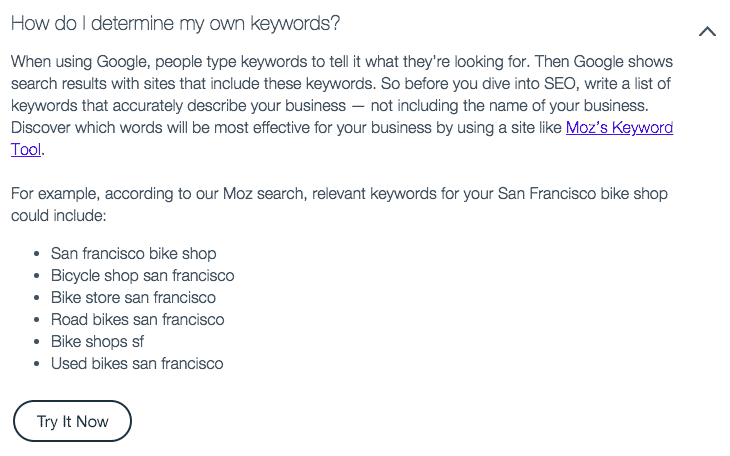Collapse the keywords FAQ using the chevron

point(707,32)
